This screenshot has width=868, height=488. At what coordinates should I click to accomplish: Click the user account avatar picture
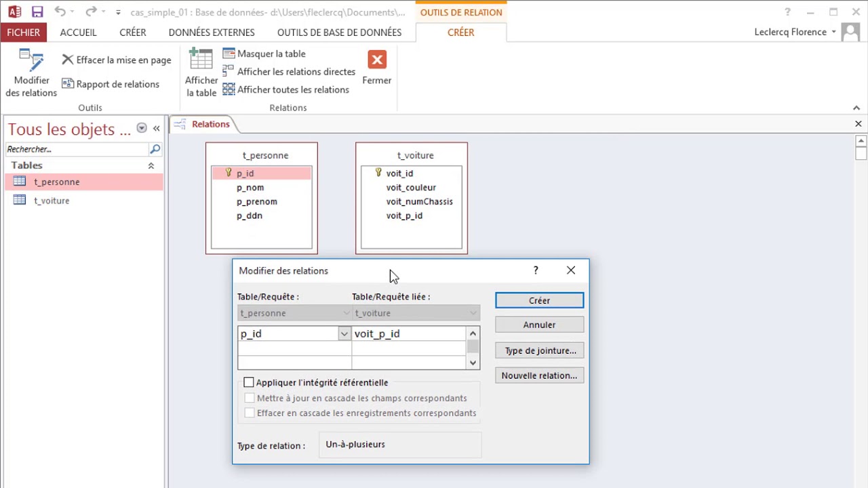tap(850, 32)
